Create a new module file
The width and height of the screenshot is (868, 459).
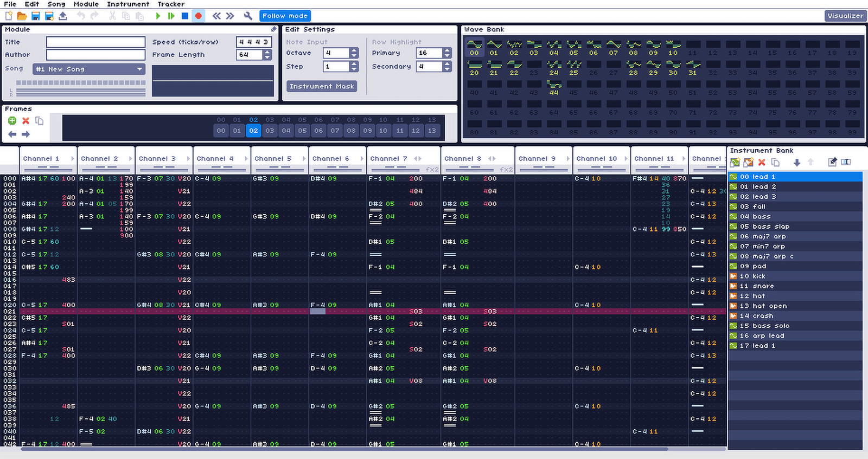[x=9, y=16]
